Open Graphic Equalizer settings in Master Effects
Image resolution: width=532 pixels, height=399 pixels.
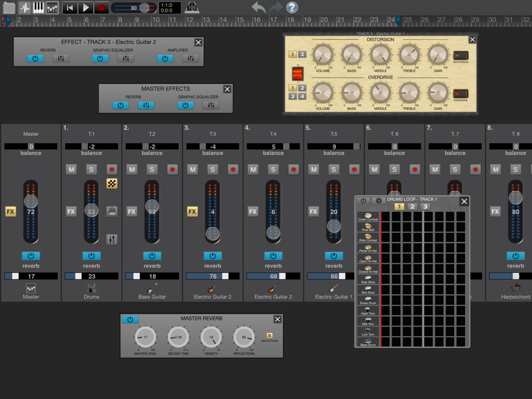point(211,105)
